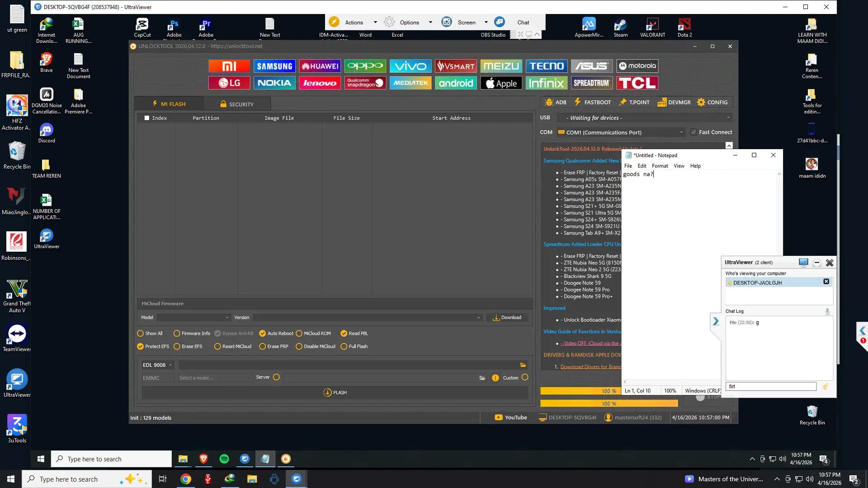The width and height of the screenshot is (868, 488).
Task: Expand the EDL 9008 mode dropdown
Action: (x=157, y=365)
